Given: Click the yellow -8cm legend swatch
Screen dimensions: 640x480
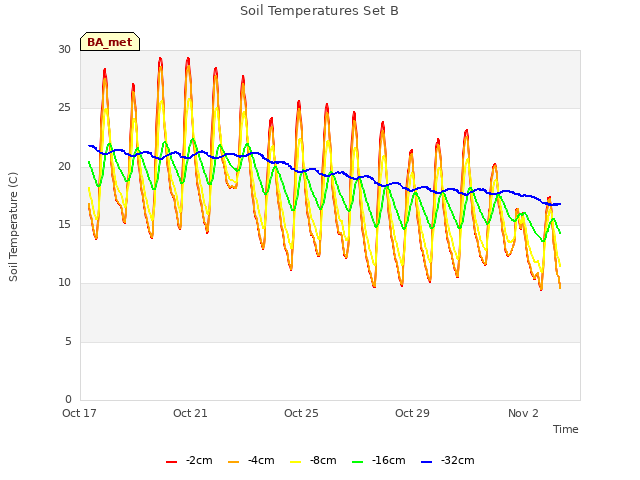Looking at the screenshot, I should coord(296,462).
